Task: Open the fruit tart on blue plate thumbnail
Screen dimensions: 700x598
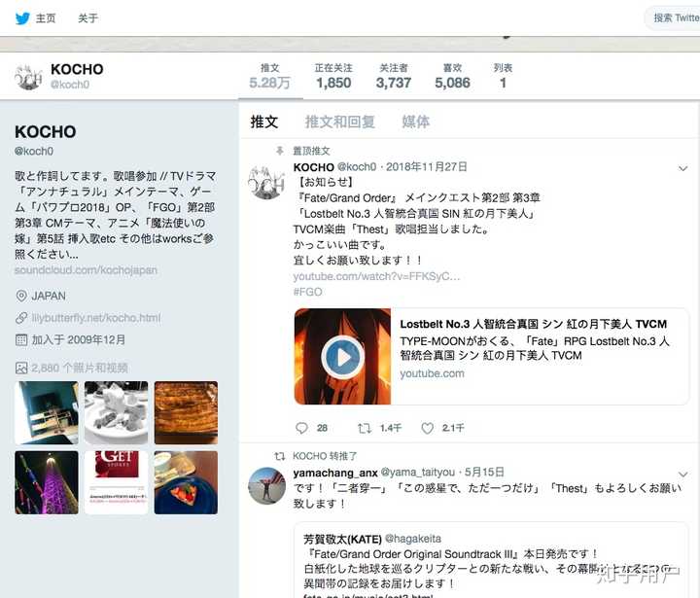Action: [186, 482]
